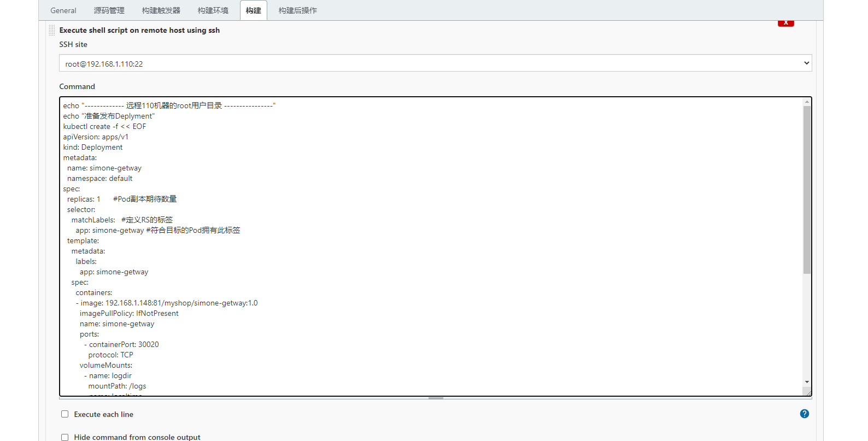Click the '- name: logdir' line
This screenshot has height=441, width=868.
[108, 375]
